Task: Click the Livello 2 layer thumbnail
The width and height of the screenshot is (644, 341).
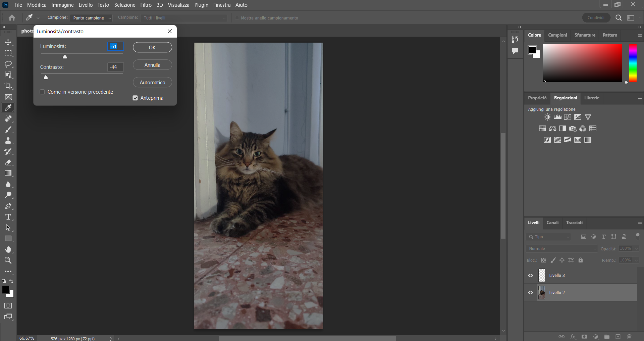Action: [x=541, y=292]
